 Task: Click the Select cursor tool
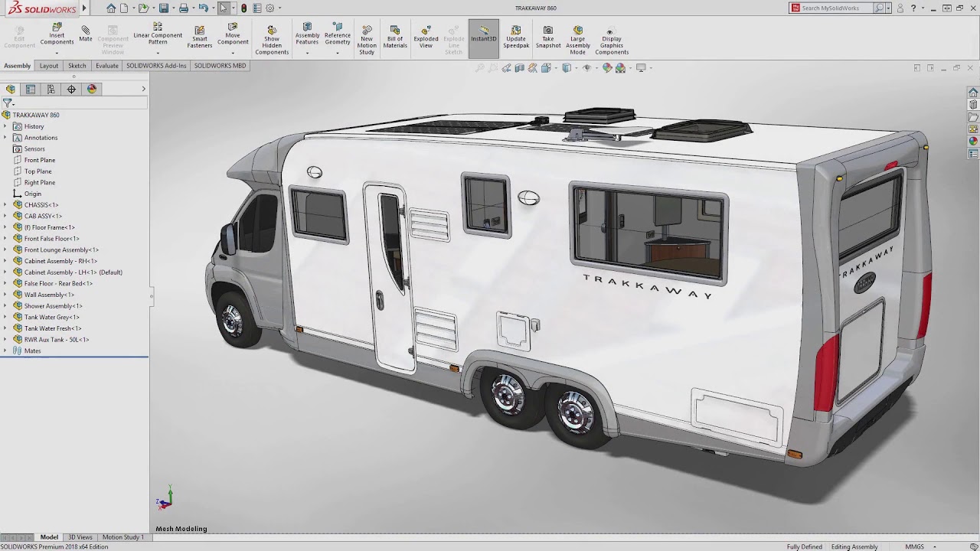point(224,8)
